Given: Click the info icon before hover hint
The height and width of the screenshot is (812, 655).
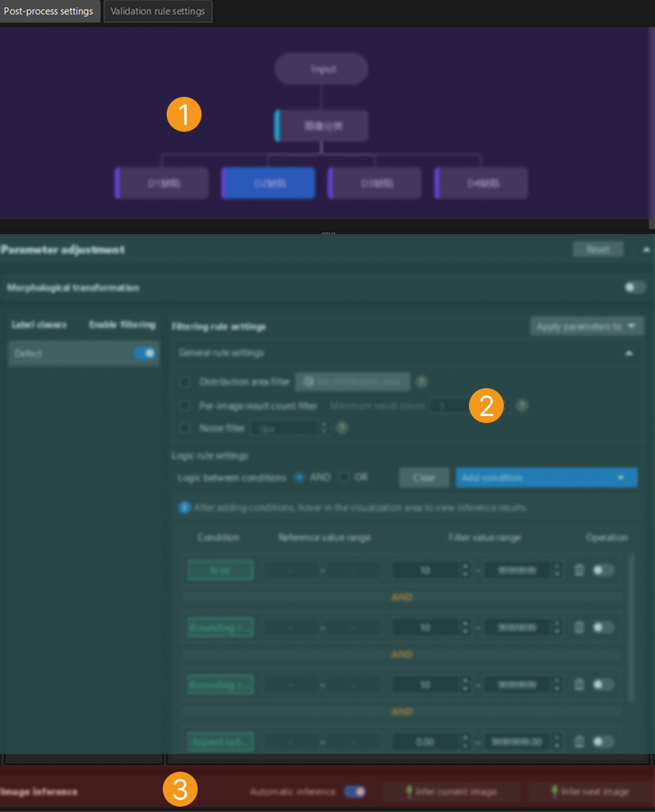Looking at the screenshot, I should pyautogui.click(x=184, y=507).
